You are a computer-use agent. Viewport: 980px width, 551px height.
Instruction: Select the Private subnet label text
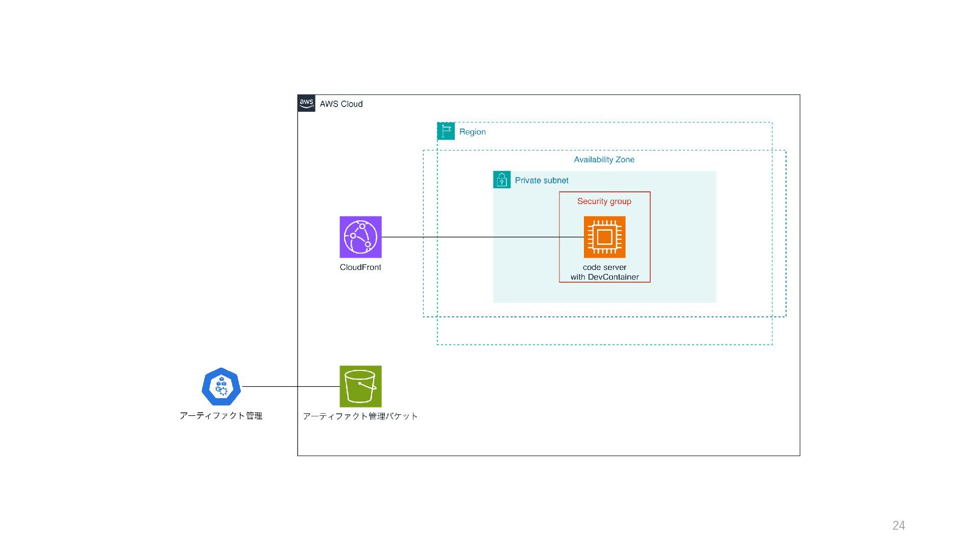[x=542, y=181]
